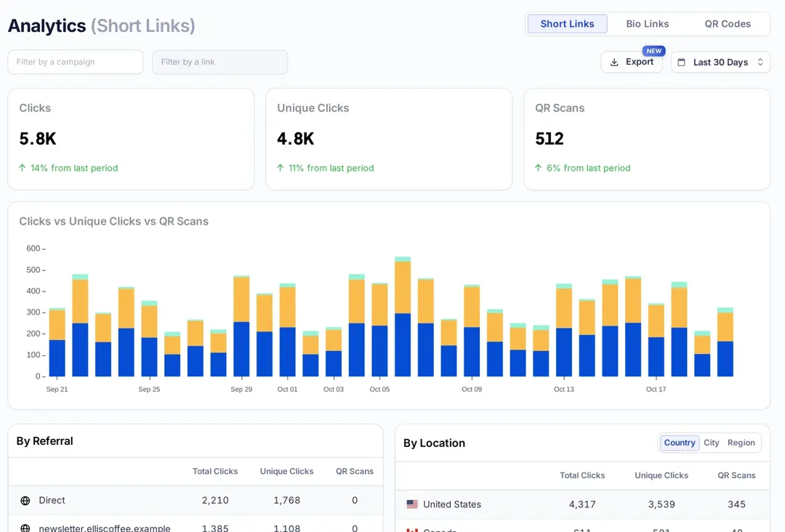Click the QR Scans header in By Referral
Image resolution: width=785 pixels, height=532 pixels.
355,471
